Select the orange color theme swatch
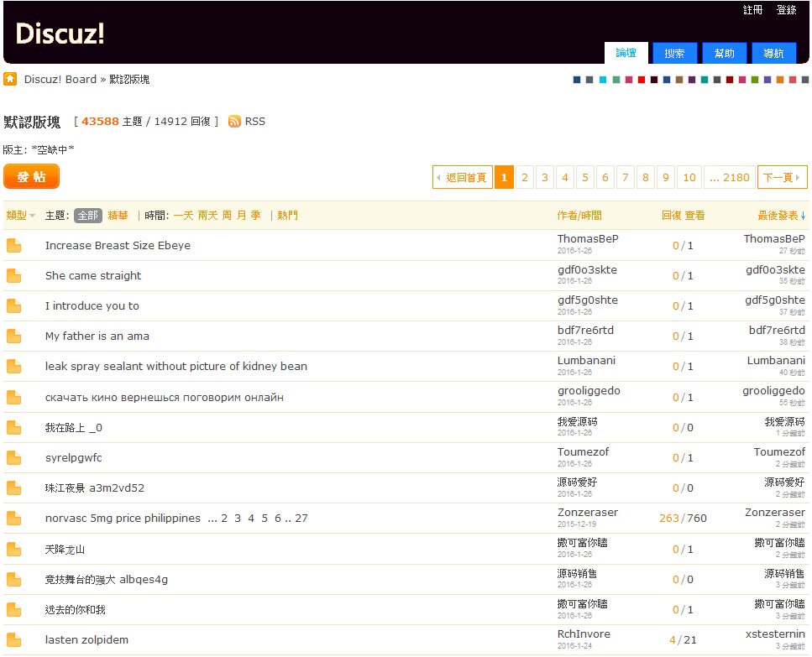The width and height of the screenshot is (812, 657). [x=780, y=80]
